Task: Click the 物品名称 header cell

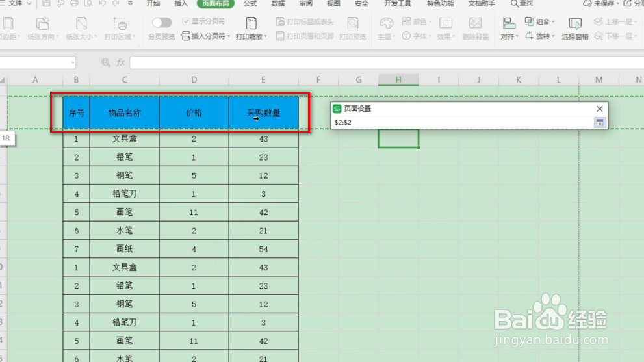Action: tap(125, 113)
